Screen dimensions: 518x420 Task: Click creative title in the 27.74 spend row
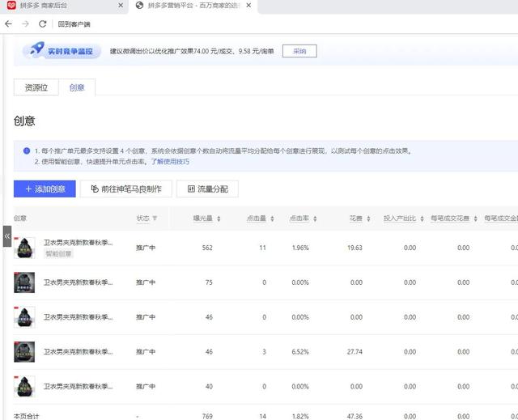point(79,352)
